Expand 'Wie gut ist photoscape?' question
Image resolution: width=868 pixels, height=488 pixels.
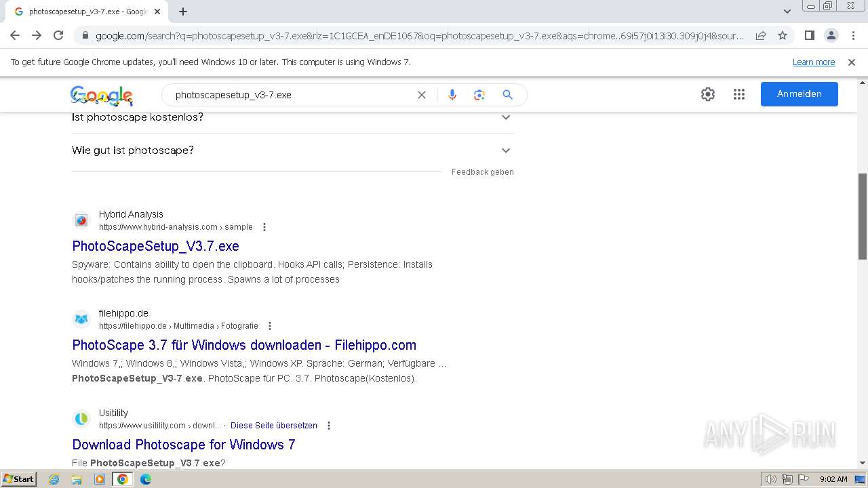tap(292, 150)
